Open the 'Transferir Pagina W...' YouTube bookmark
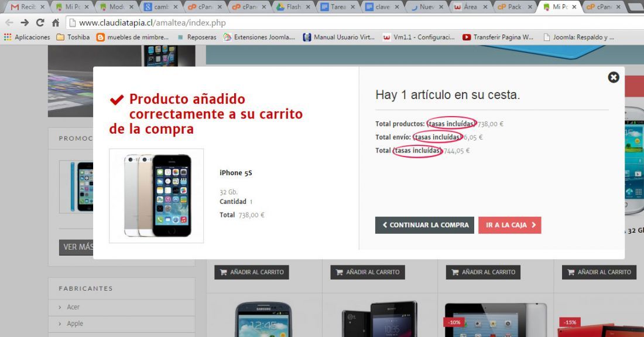 (x=498, y=37)
